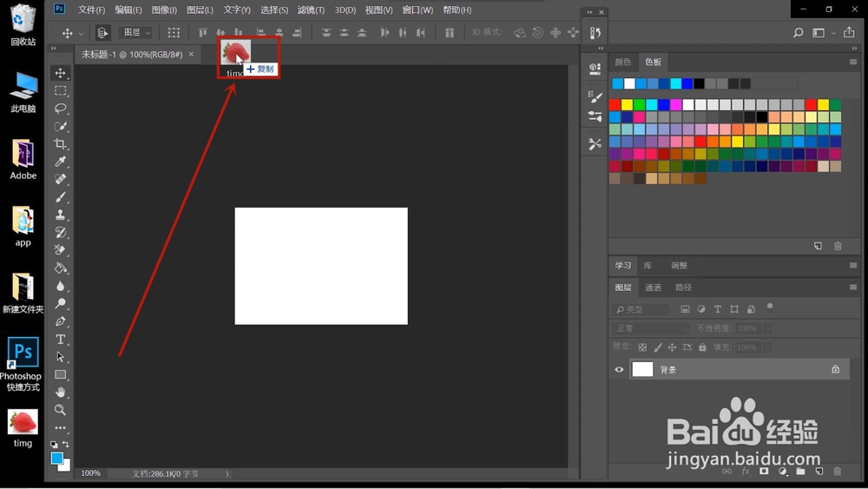This screenshot has width=868, height=489.
Task: Click the foreground blue color swatch
Action: tap(56, 459)
